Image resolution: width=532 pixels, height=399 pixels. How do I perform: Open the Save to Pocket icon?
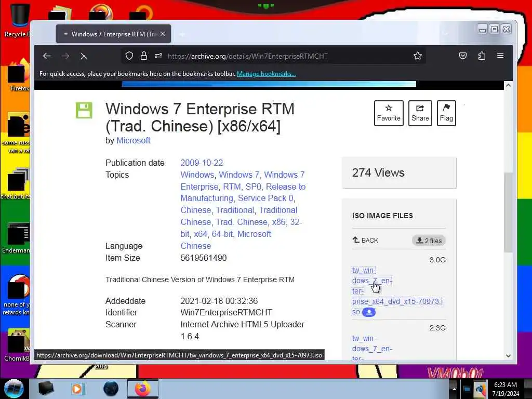click(x=463, y=56)
